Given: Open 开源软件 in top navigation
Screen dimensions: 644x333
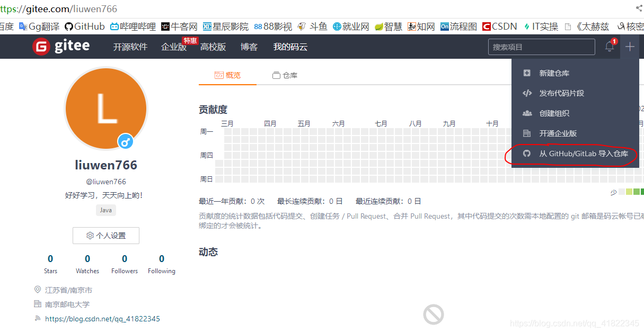Looking at the screenshot, I should 130,47.
